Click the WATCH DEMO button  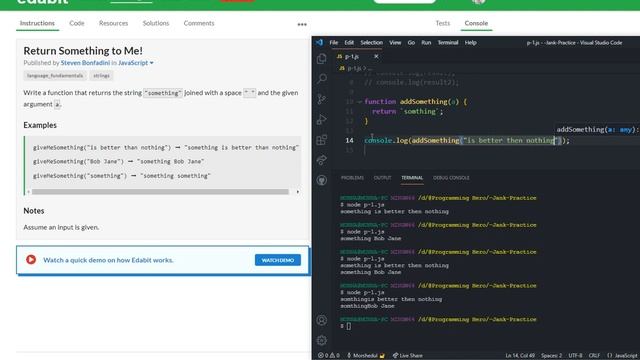[x=278, y=260]
